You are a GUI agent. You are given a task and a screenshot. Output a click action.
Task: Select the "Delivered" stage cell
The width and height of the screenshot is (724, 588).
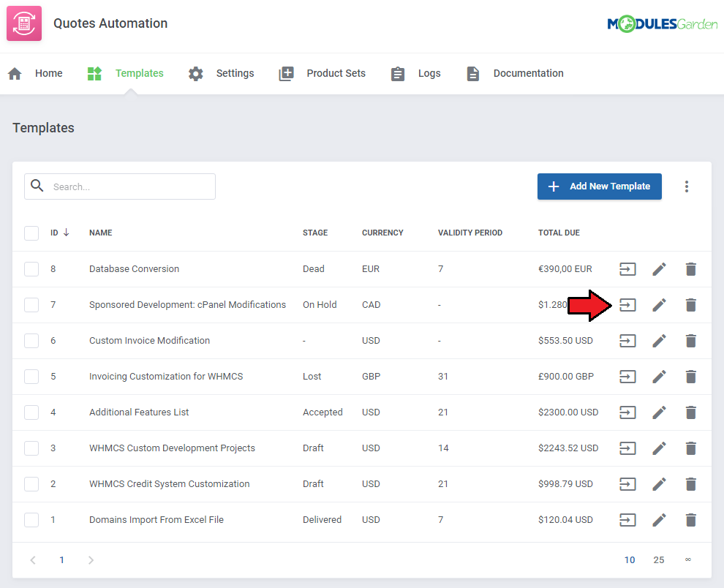[323, 520]
